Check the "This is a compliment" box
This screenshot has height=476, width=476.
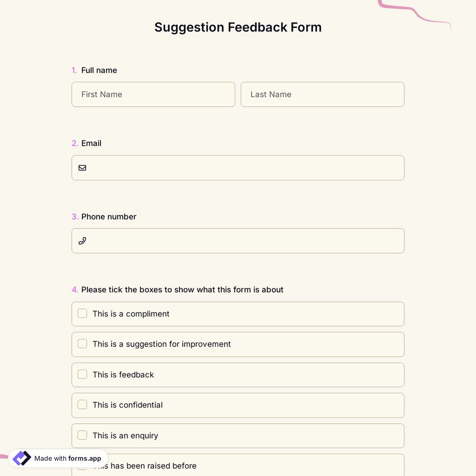click(82, 313)
